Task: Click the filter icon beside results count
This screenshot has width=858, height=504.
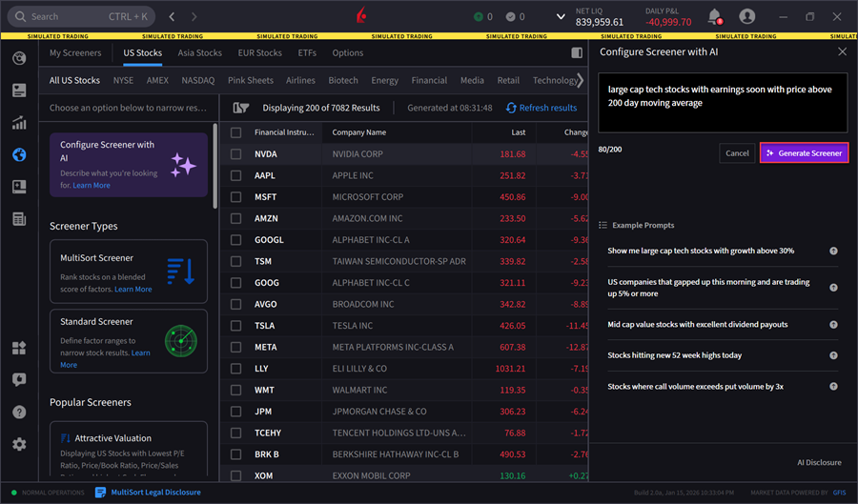Action: [240, 108]
